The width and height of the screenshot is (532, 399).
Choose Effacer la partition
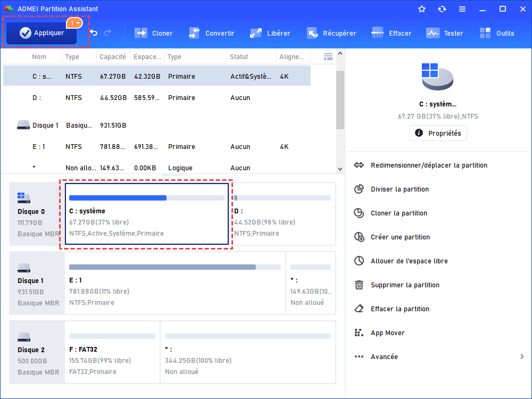point(392,309)
